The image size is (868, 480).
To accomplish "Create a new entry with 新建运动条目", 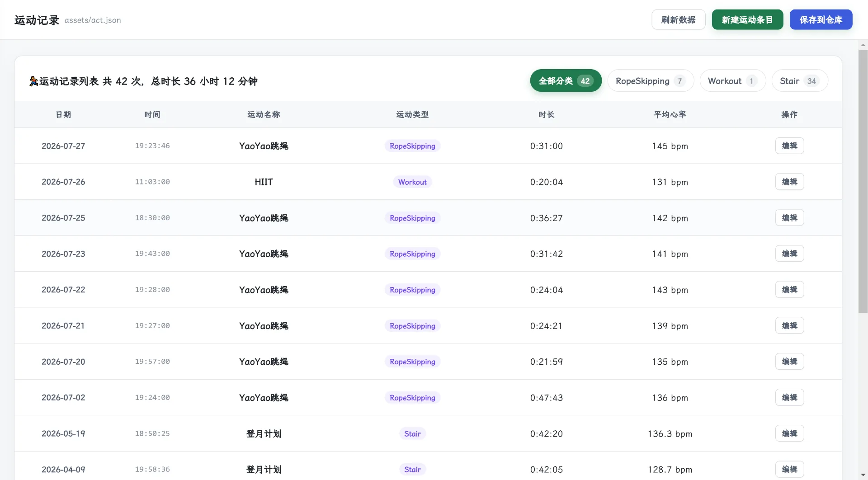I will [x=747, y=20].
